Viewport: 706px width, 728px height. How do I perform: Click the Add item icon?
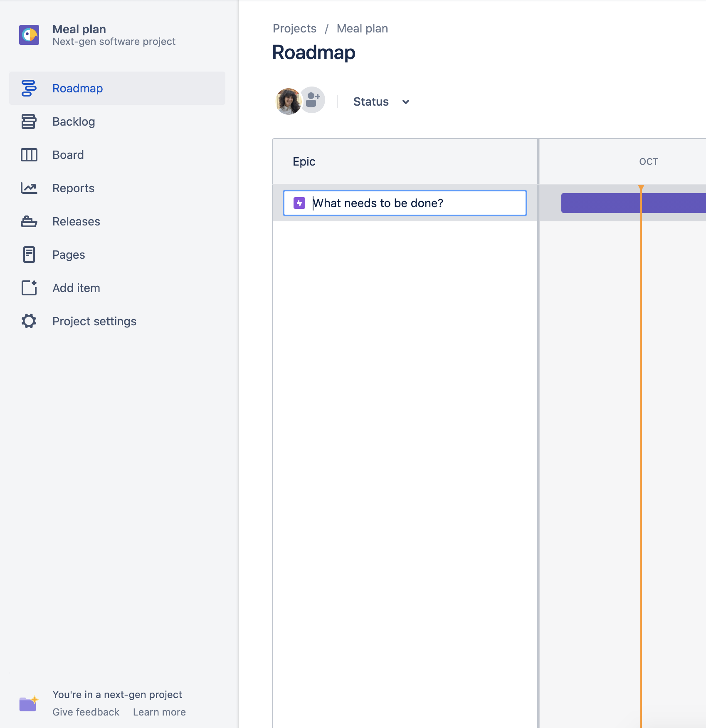(x=28, y=288)
